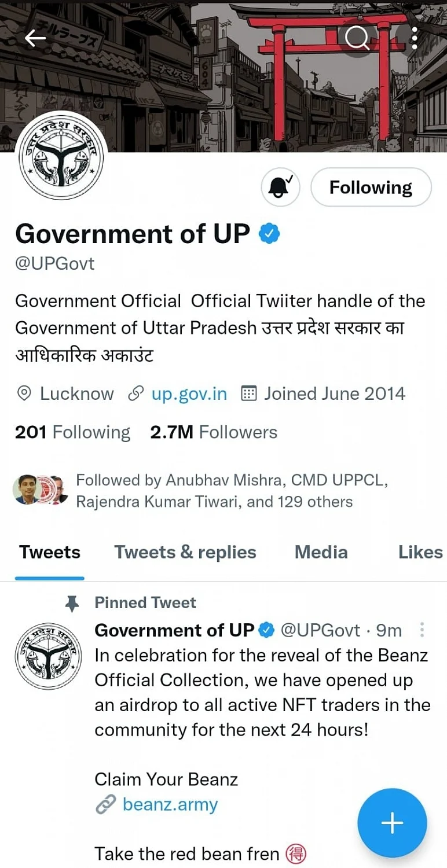The height and width of the screenshot is (868, 447).
Task: Switch to the Tweets & replies tab
Action: pyautogui.click(x=185, y=553)
